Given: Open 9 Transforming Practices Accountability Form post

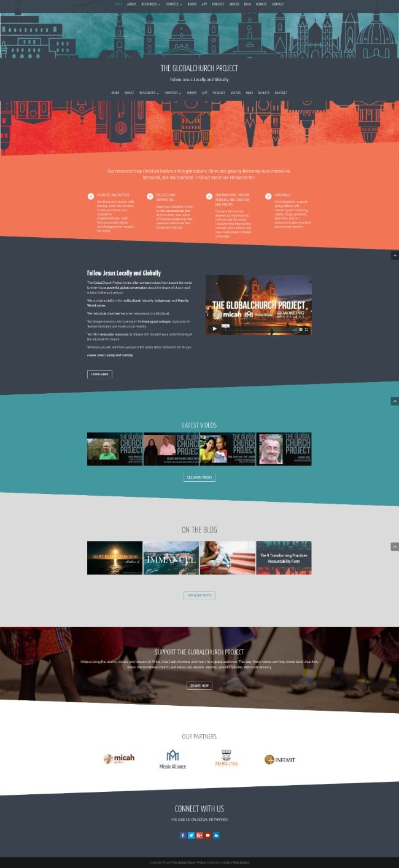Looking at the screenshot, I should pyautogui.click(x=284, y=558).
